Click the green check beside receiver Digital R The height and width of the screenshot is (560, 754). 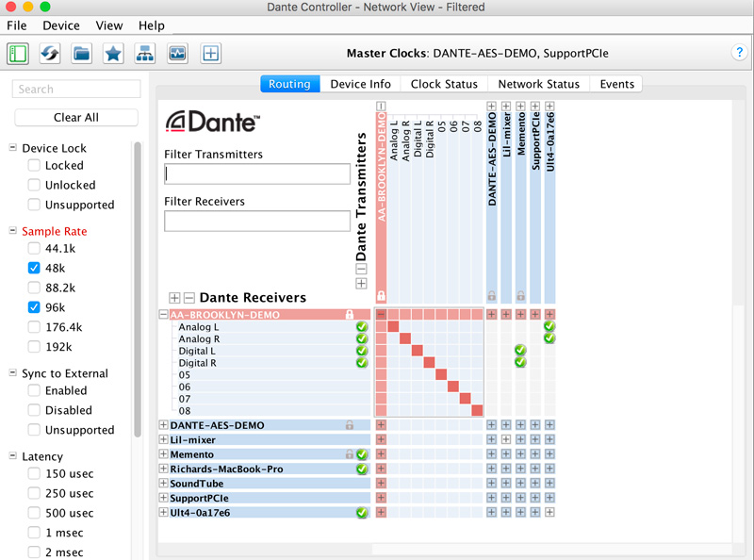[x=362, y=363]
